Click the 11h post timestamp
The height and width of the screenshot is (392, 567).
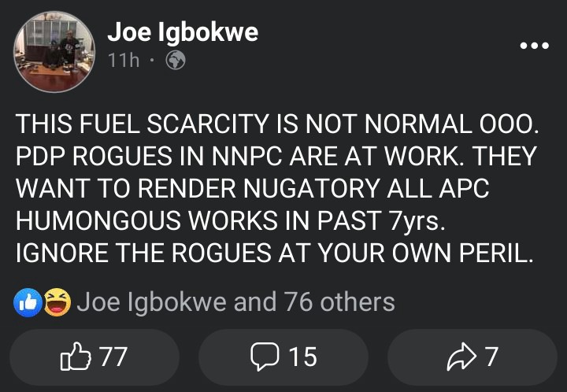[123, 61]
